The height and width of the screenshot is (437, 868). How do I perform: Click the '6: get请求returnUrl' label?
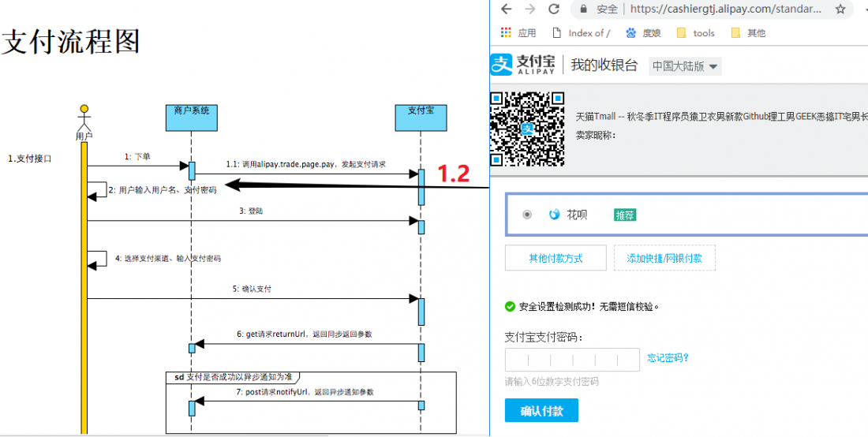click(305, 334)
